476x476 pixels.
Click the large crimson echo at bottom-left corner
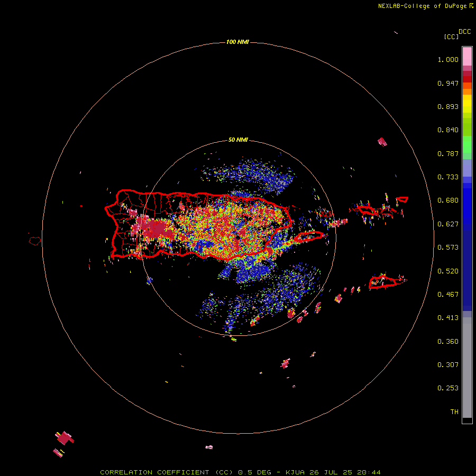(65, 438)
